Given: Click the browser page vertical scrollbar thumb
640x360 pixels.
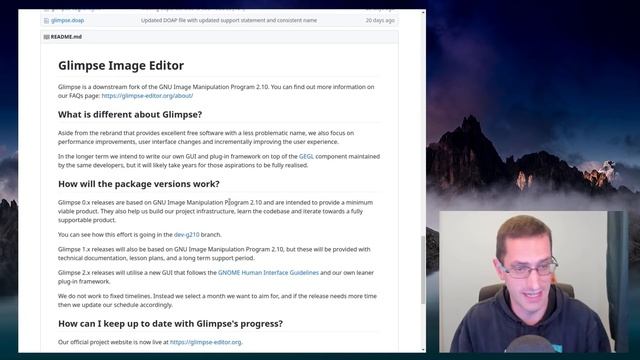Looking at the screenshot, I should coord(423,270).
